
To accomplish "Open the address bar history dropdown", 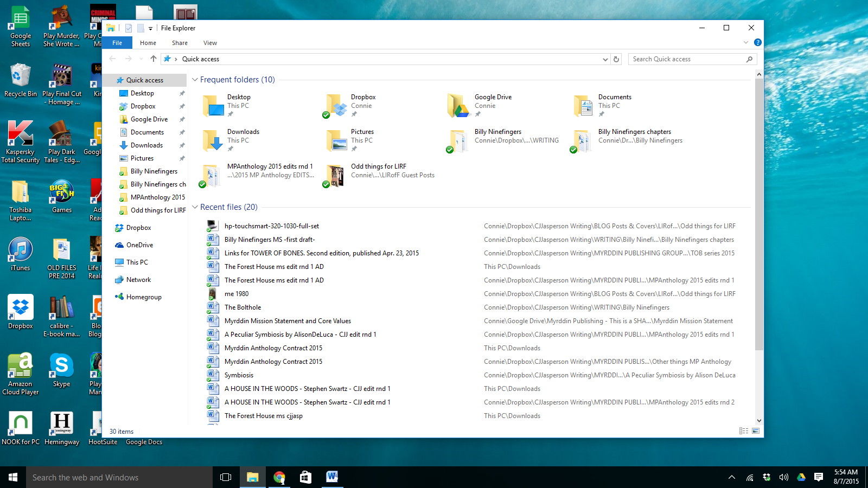I will click(605, 59).
